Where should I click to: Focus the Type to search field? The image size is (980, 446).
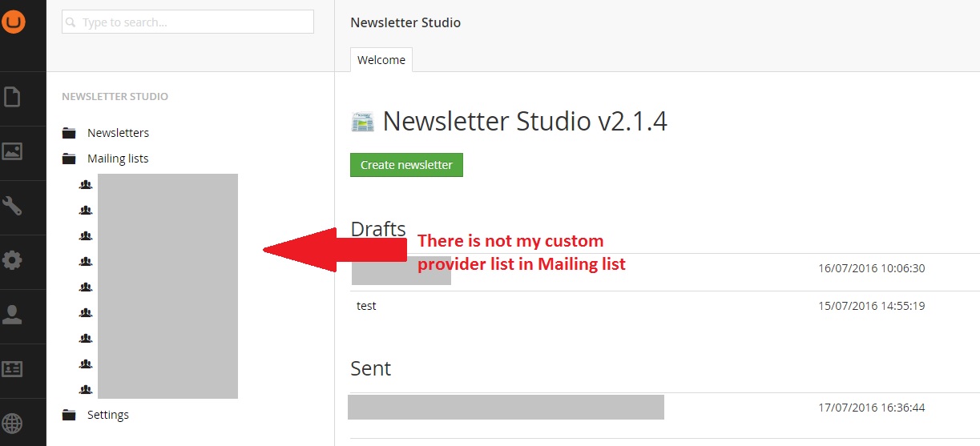pos(188,22)
